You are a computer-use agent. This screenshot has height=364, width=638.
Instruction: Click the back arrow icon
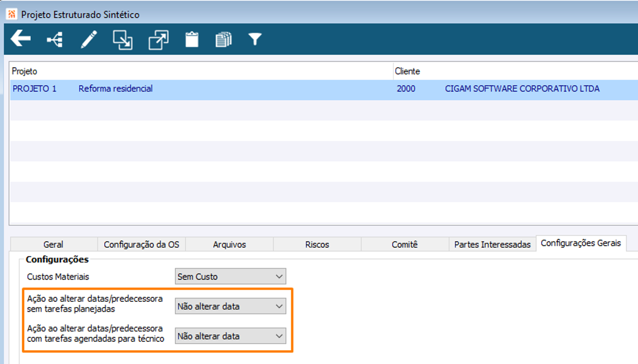click(x=21, y=39)
